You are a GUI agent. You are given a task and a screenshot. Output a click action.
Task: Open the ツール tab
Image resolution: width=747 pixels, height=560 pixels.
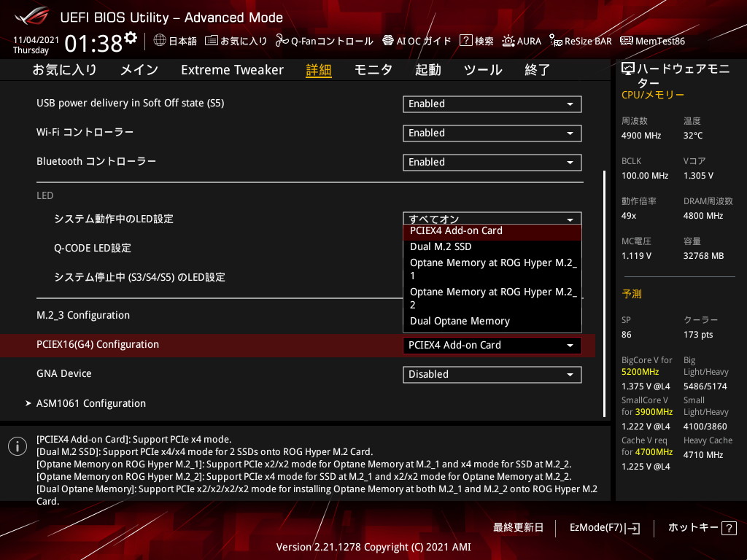[x=483, y=70]
